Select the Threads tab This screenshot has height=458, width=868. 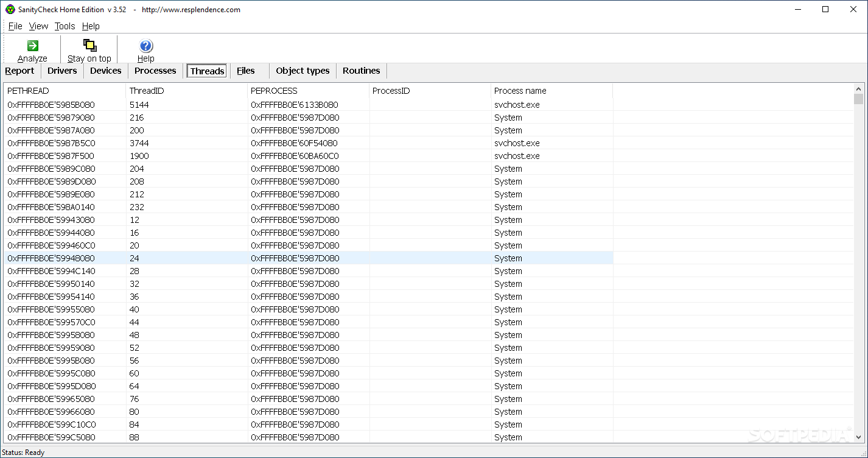tap(207, 71)
